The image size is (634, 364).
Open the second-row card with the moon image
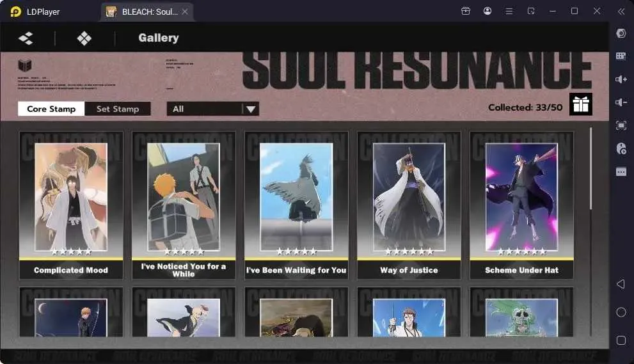click(71, 312)
